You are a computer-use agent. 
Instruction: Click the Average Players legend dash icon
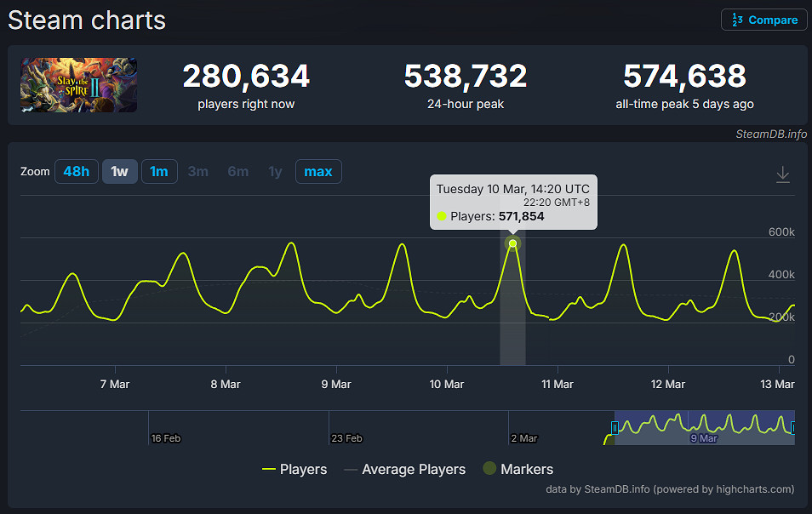(x=350, y=470)
